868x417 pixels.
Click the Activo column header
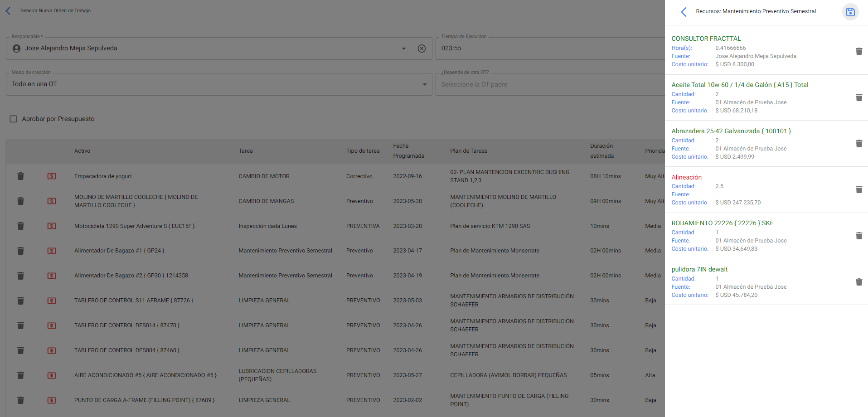point(82,151)
